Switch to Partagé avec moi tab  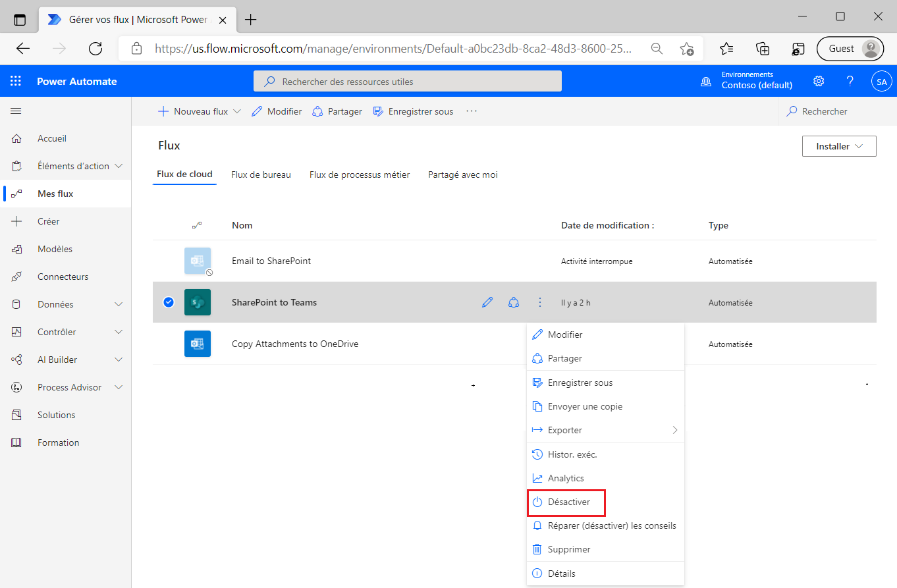coord(463,174)
